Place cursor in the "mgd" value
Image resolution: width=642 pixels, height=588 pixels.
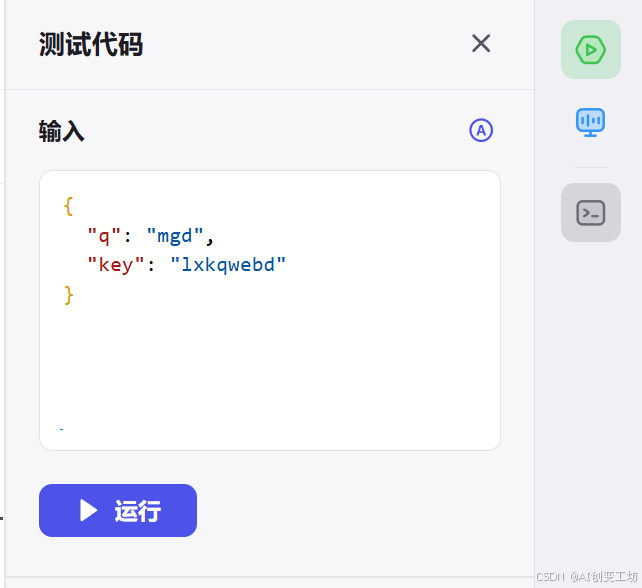[x=175, y=236]
